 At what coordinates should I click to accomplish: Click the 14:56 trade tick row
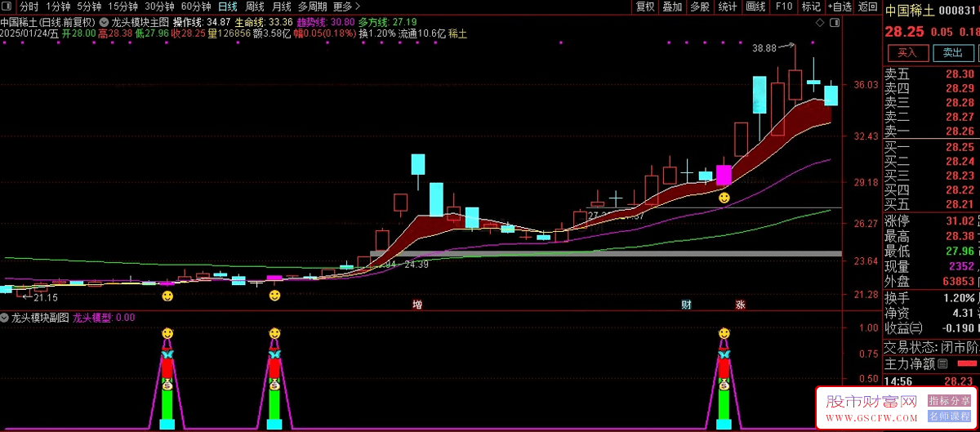click(x=931, y=380)
